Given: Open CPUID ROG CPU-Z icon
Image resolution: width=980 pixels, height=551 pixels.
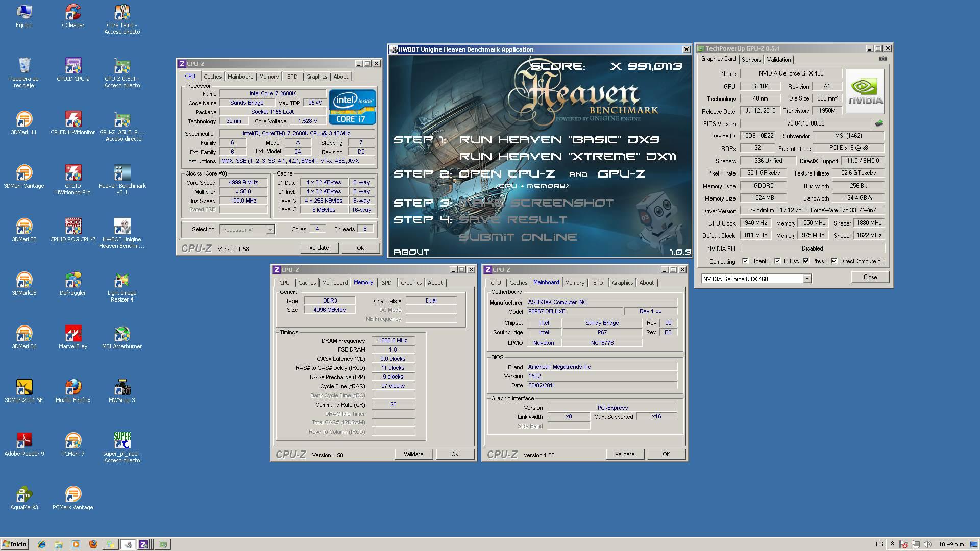Looking at the screenshot, I should (x=73, y=230).
